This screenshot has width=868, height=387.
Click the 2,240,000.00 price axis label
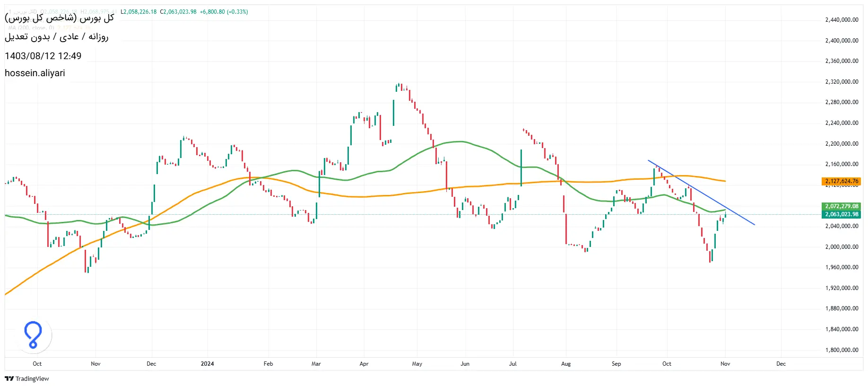pyautogui.click(x=842, y=123)
